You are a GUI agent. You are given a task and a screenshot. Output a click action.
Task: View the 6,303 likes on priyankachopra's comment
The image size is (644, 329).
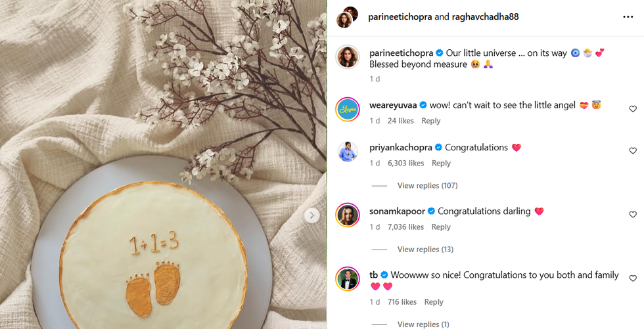(405, 164)
